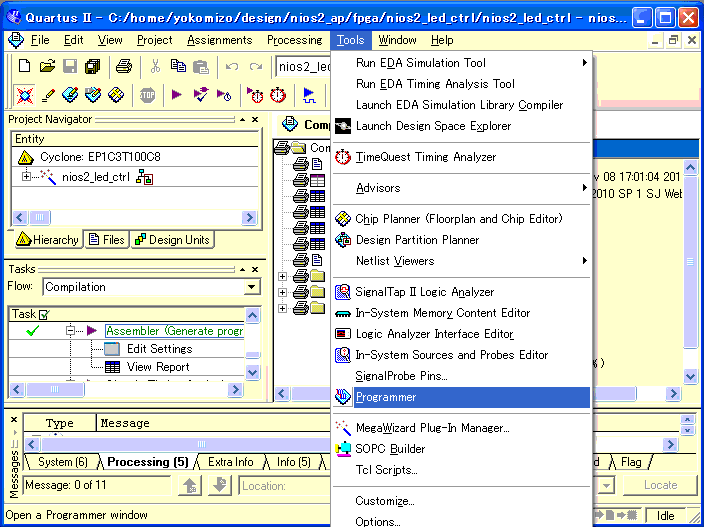This screenshot has height=527, width=704.
Task: Expand the nios2_led_ctrl entity tree node
Action: click(x=26, y=177)
